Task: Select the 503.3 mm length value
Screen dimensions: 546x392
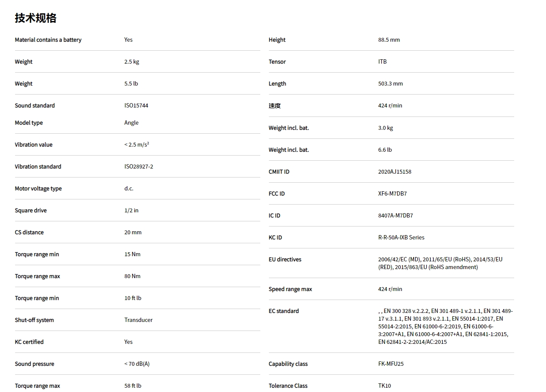Action: pyautogui.click(x=390, y=84)
